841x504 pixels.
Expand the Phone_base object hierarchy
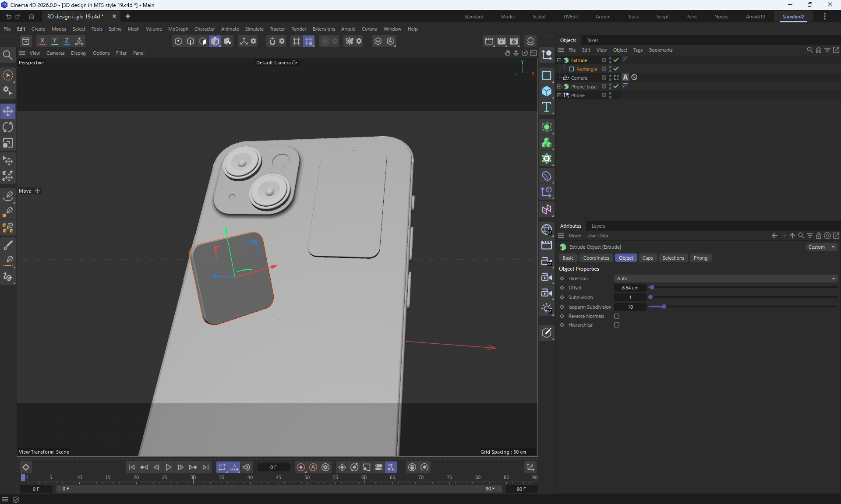(x=559, y=87)
